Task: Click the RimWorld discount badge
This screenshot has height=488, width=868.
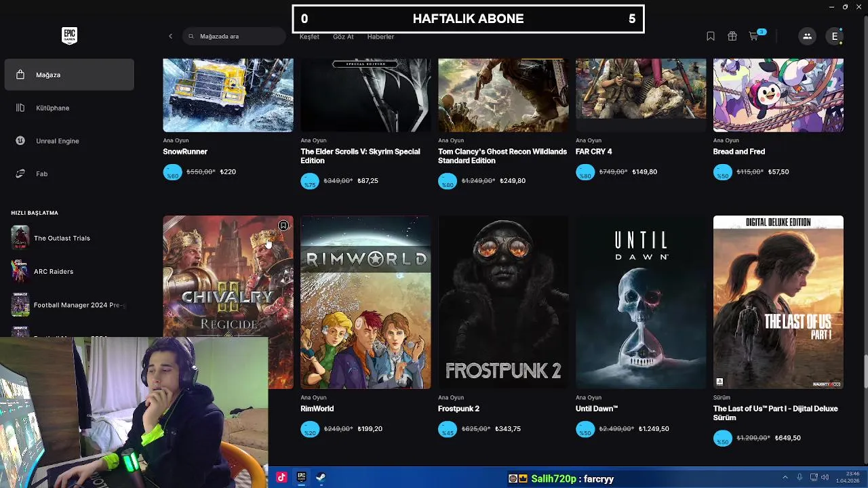Action: pos(310,429)
